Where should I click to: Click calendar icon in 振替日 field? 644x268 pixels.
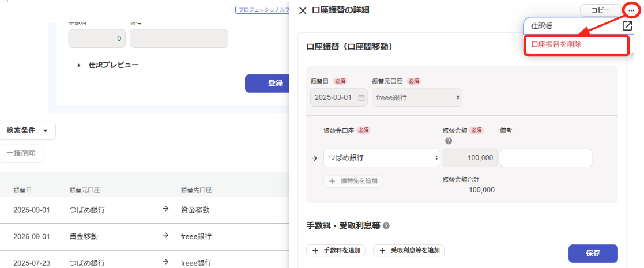click(361, 97)
